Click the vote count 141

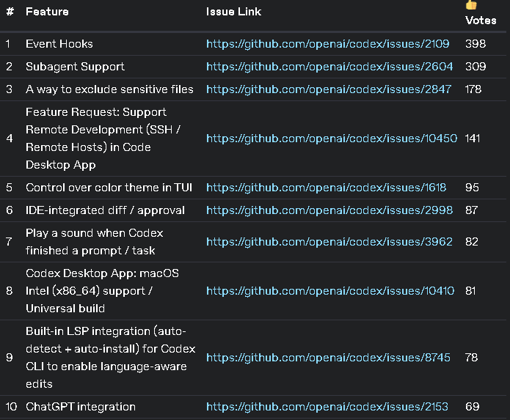(473, 139)
